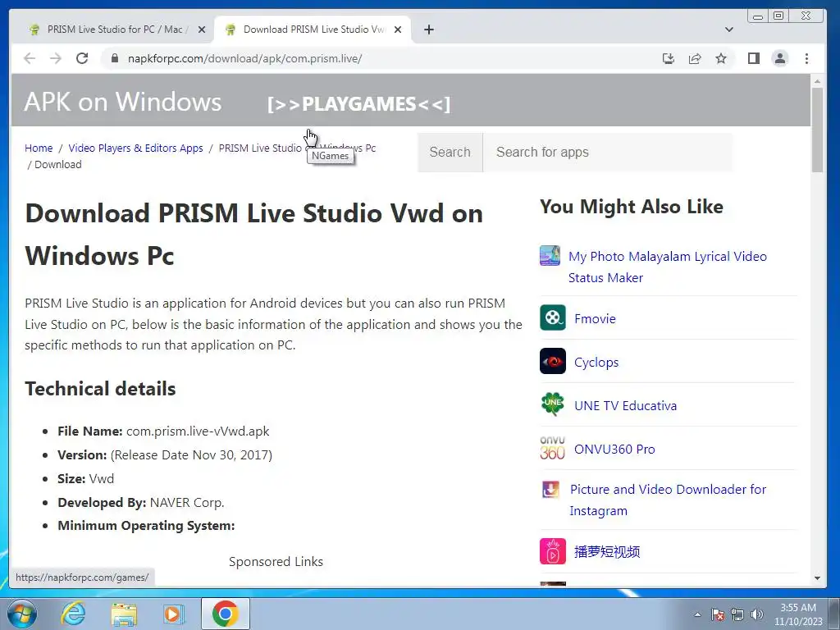Open Windows Media Player from the taskbar
The height and width of the screenshot is (630, 840).
point(173,614)
